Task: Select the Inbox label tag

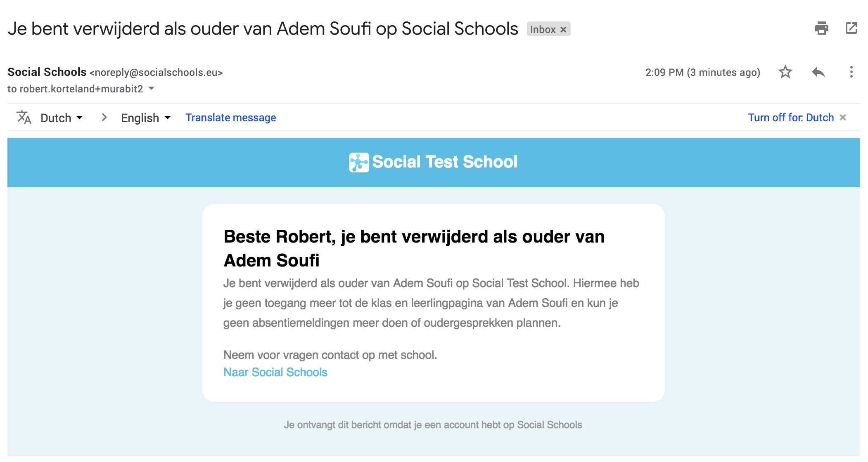Action: pos(543,29)
